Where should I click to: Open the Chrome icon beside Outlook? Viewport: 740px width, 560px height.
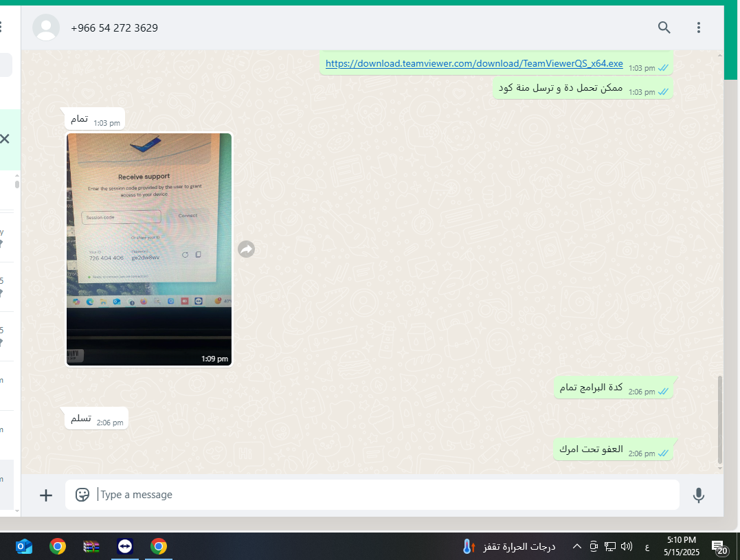click(x=58, y=546)
